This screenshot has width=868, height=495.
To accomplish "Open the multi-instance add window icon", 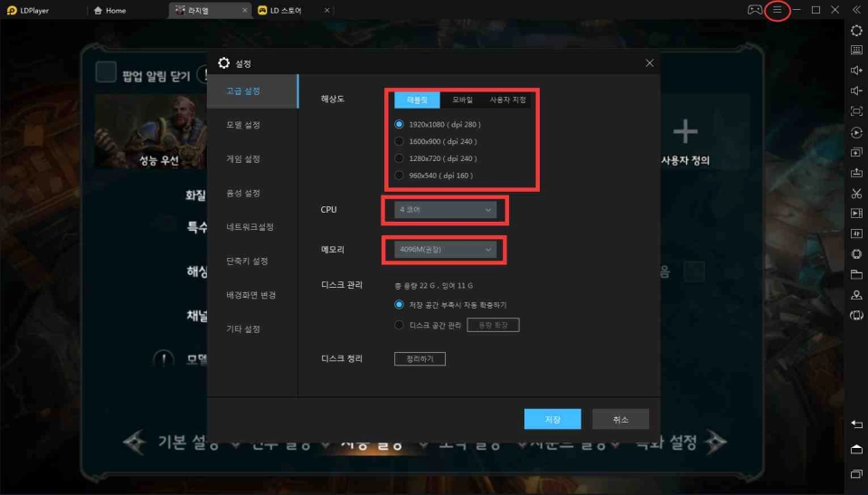I will [x=856, y=152].
